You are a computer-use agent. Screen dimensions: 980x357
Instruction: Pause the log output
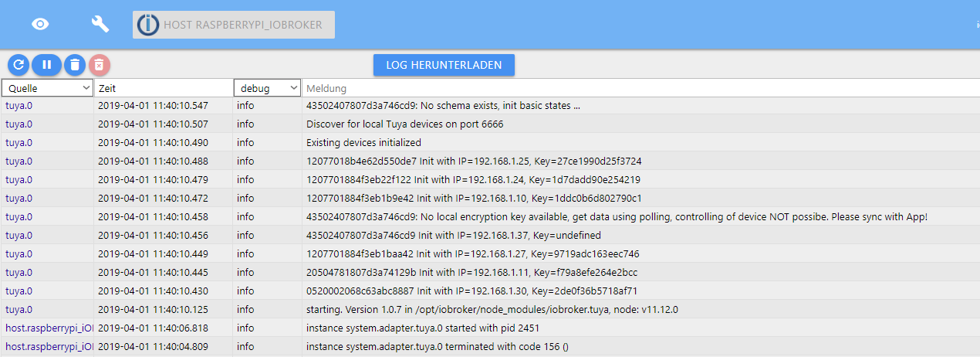tap(46, 65)
